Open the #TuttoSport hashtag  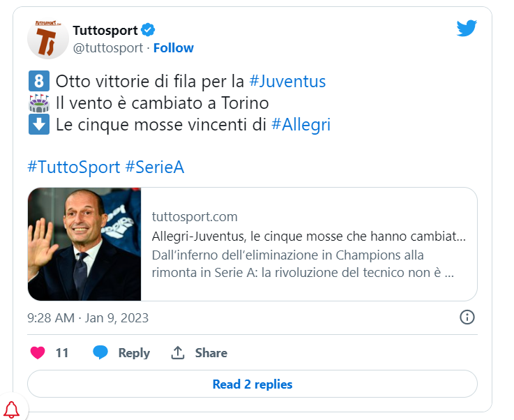pos(74,167)
